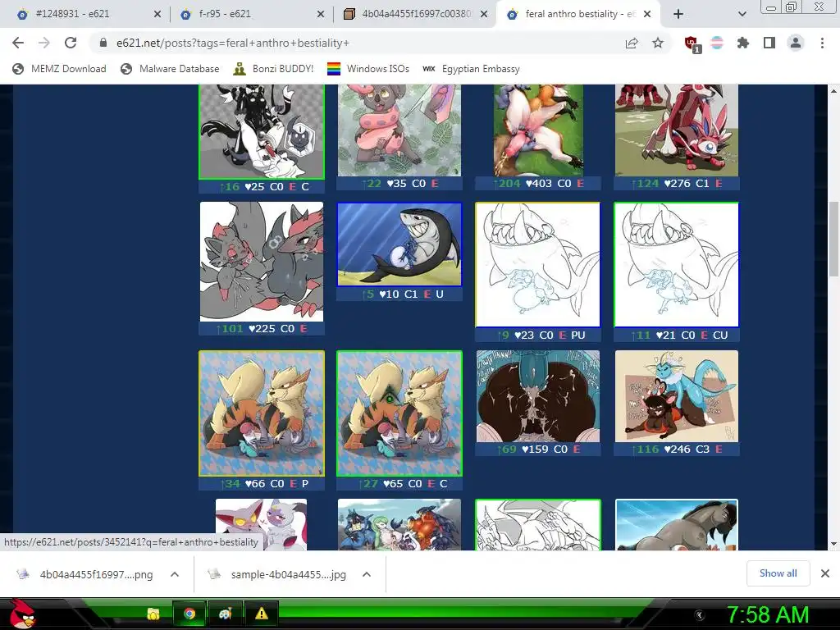View site information via the lock icon
The image size is (840, 630).
[103, 43]
